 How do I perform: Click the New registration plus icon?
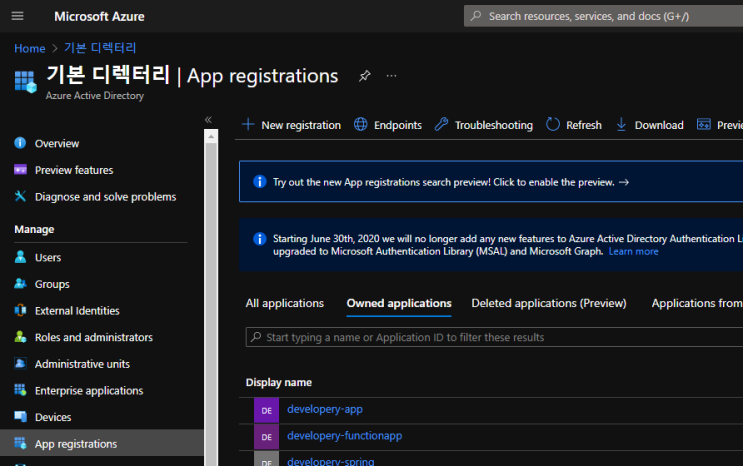point(248,124)
